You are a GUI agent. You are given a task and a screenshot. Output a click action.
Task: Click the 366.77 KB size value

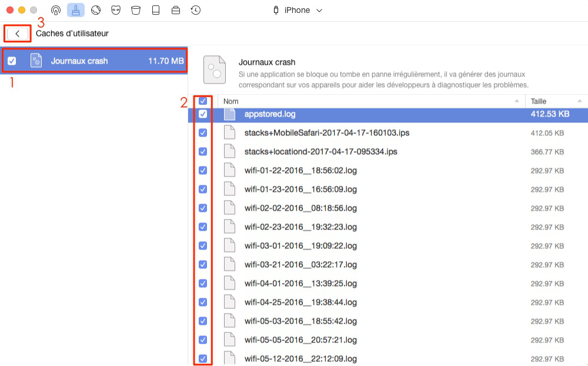pos(547,152)
